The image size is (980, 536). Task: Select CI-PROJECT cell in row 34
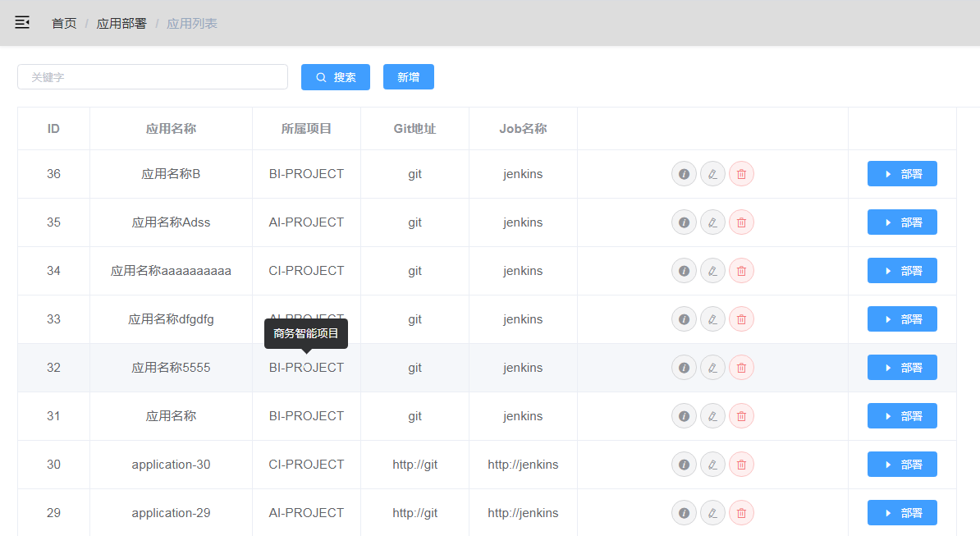coord(306,271)
